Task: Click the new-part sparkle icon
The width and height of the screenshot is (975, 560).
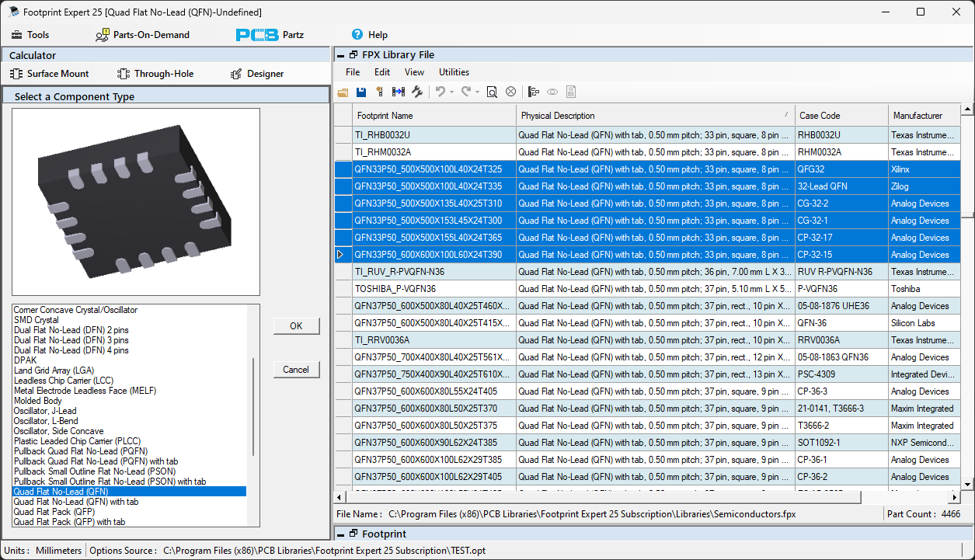Action: pos(380,92)
